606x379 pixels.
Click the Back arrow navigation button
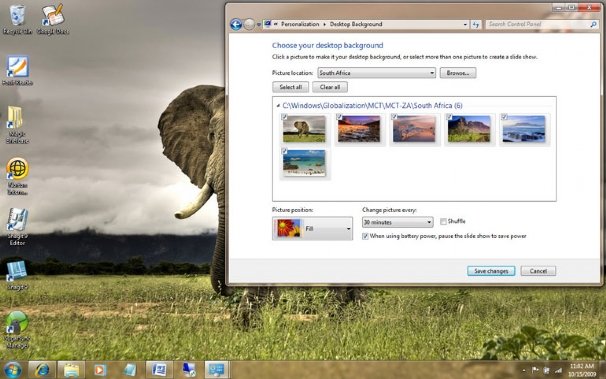pyautogui.click(x=236, y=24)
